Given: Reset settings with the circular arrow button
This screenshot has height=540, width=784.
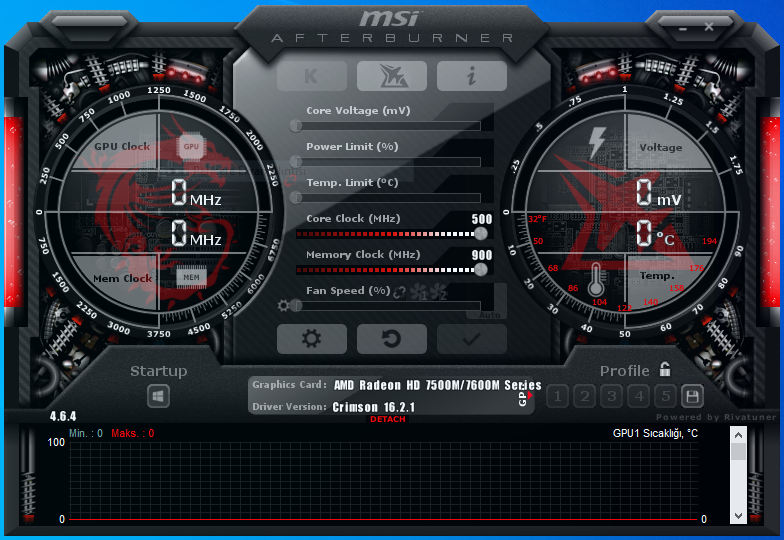Looking at the screenshot, I should click(392, 339).
